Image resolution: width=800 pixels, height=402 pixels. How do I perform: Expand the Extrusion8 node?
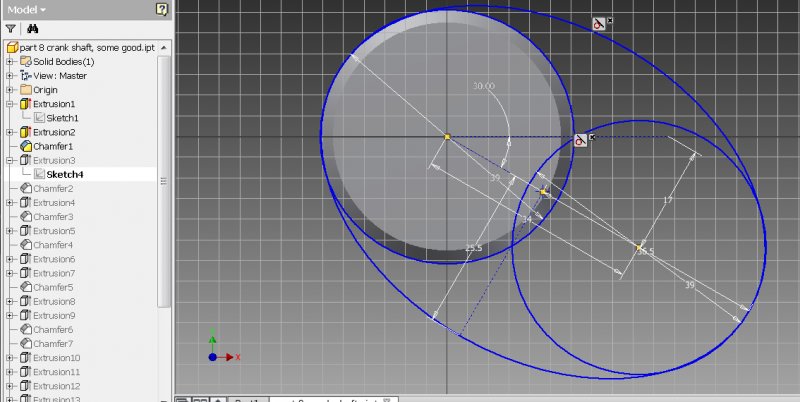coord(10,302)
